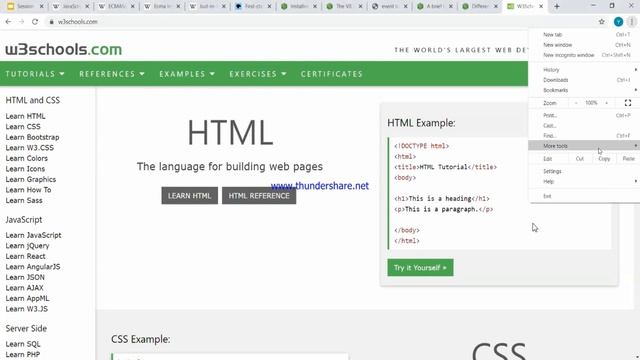Open the Chrome profile avatar
Image resolution: width=640 pixels, height=360 pixels.
click(x=618, y=22)
